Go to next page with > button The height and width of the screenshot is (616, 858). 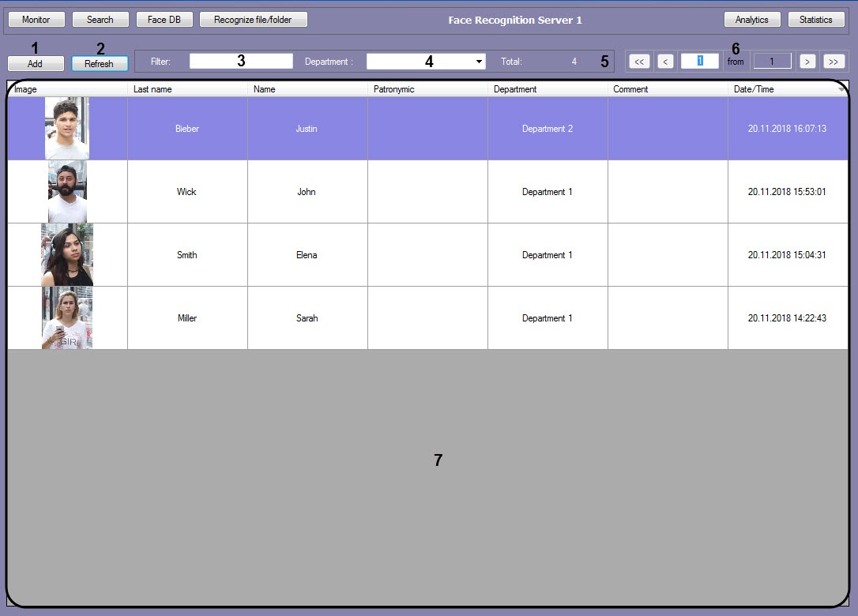point(807,62)
